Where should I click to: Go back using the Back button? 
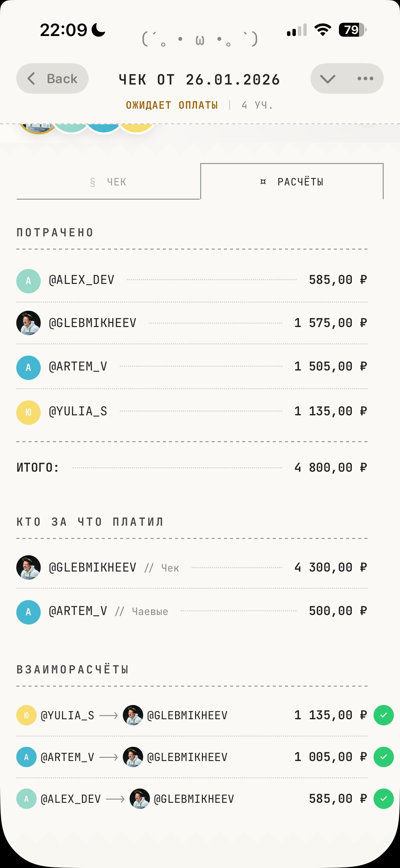tap(53, 78)
